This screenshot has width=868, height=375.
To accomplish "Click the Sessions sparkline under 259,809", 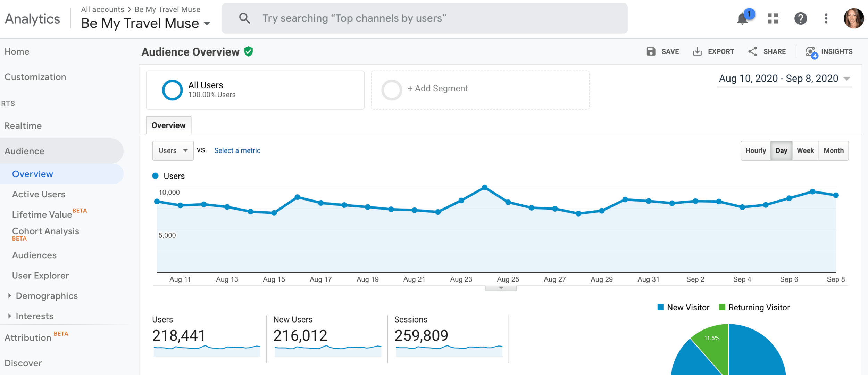I will click(x=449, y=350).
